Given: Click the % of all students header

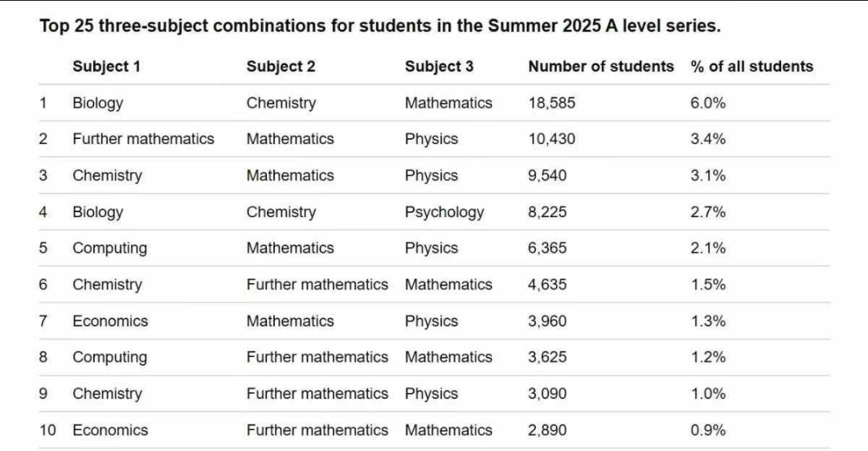Looking at the screenshot, I should pos(751,67).
